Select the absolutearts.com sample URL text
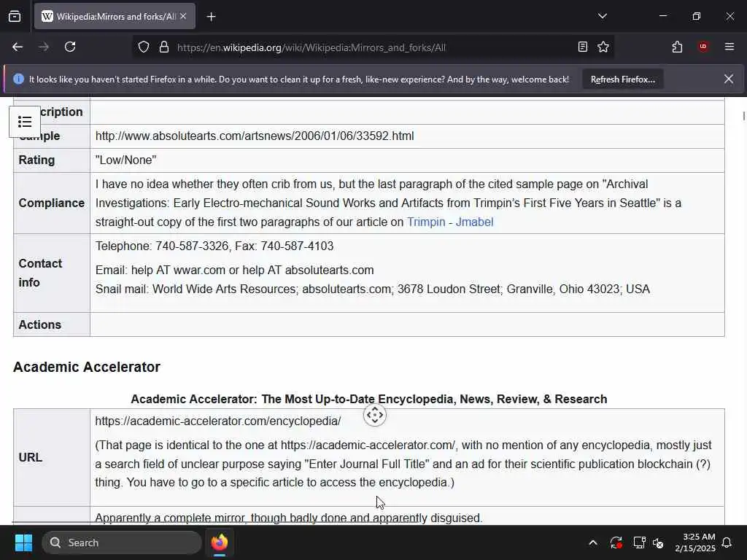This screenshot has height=560, width=747. tap(255, 136)
